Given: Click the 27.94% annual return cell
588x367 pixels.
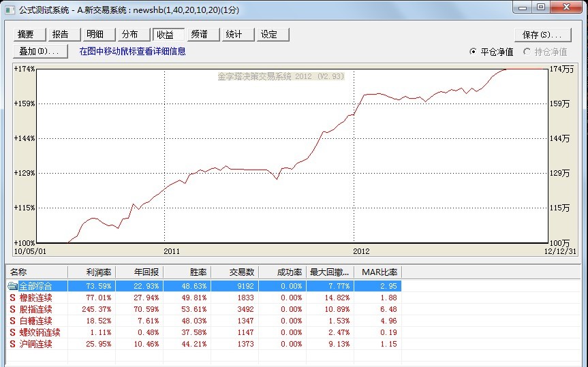Looking at the screenshot, I should pyautogui.click(x=146, y=298).
